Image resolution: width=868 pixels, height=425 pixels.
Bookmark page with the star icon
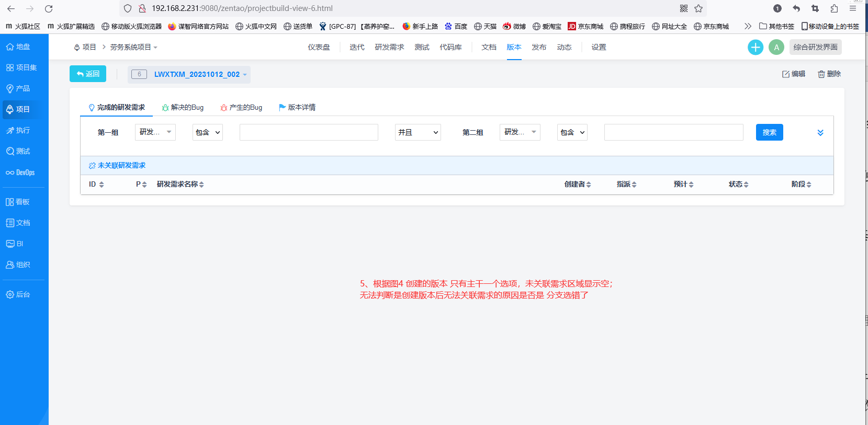point(698,8)
